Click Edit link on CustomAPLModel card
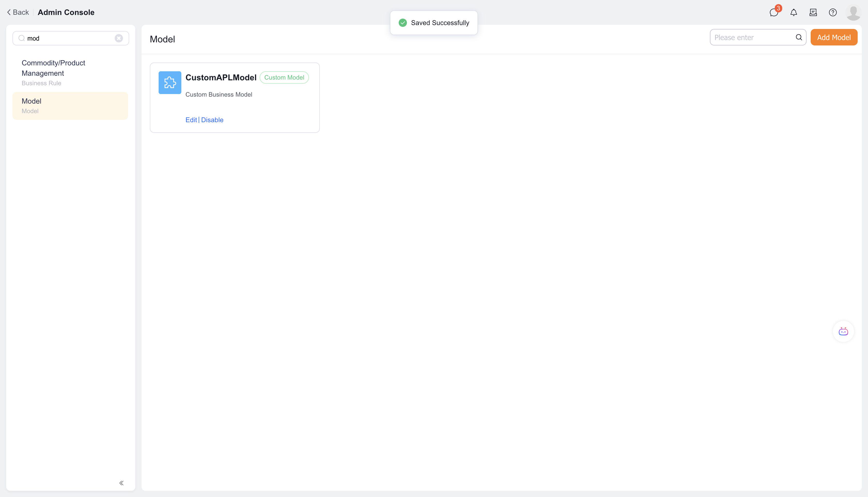 coord(191,120)
